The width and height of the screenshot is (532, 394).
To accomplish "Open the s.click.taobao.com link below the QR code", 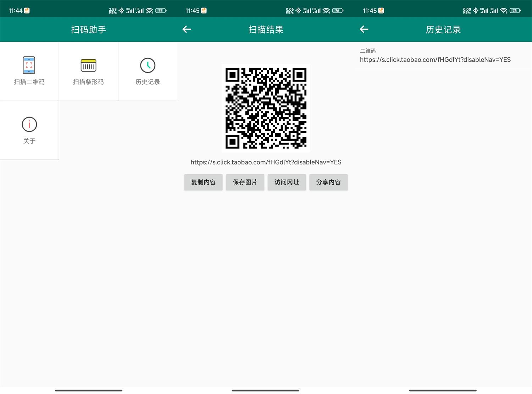I will pyautogui.click(x=266, y=162).
